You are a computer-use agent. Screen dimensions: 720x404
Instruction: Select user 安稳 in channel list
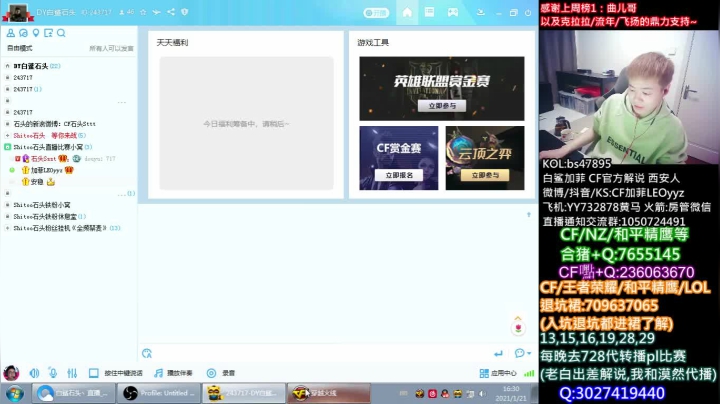pos(37,182)
